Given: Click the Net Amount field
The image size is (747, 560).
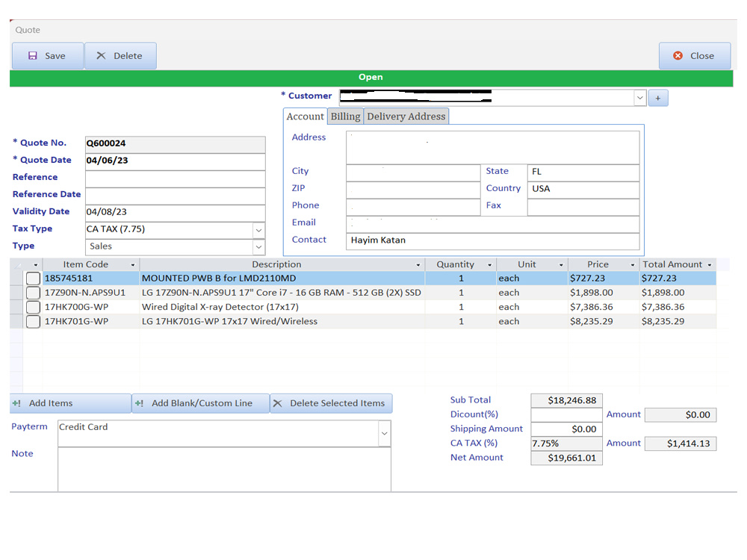Looking at the screenshot, I should coord(566,458).
